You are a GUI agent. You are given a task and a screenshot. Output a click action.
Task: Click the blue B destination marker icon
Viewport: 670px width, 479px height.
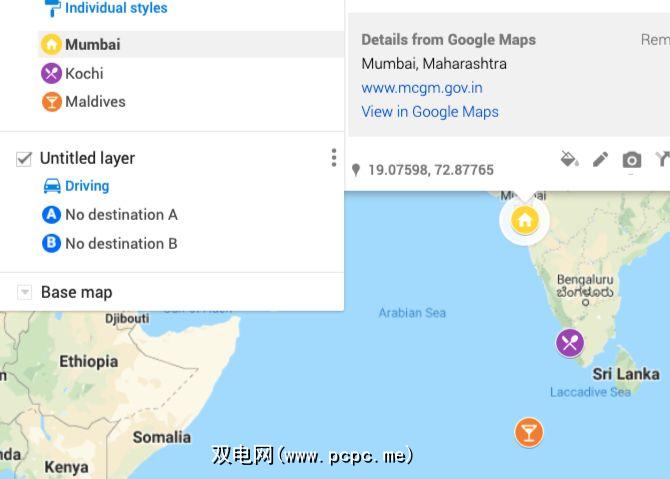pyautogui.click(x=51, y=243)
